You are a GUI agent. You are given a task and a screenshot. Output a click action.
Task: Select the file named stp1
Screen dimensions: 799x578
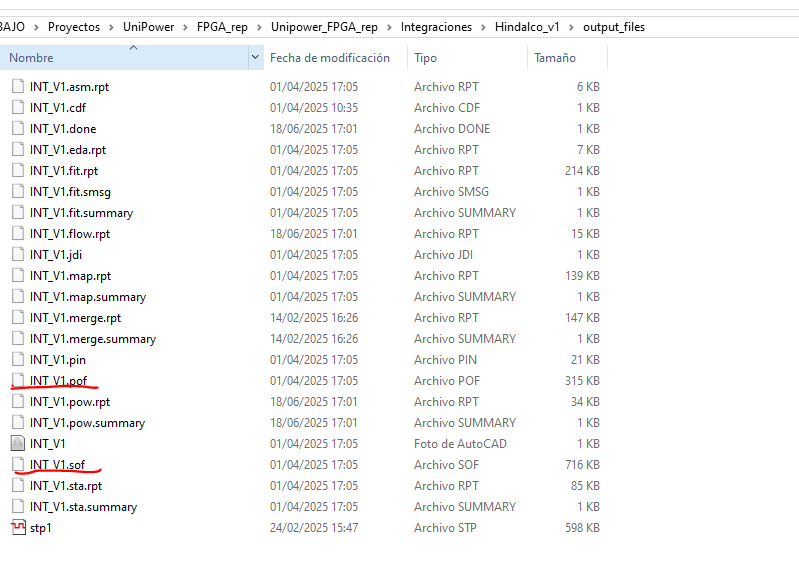[x=41, y=528]
